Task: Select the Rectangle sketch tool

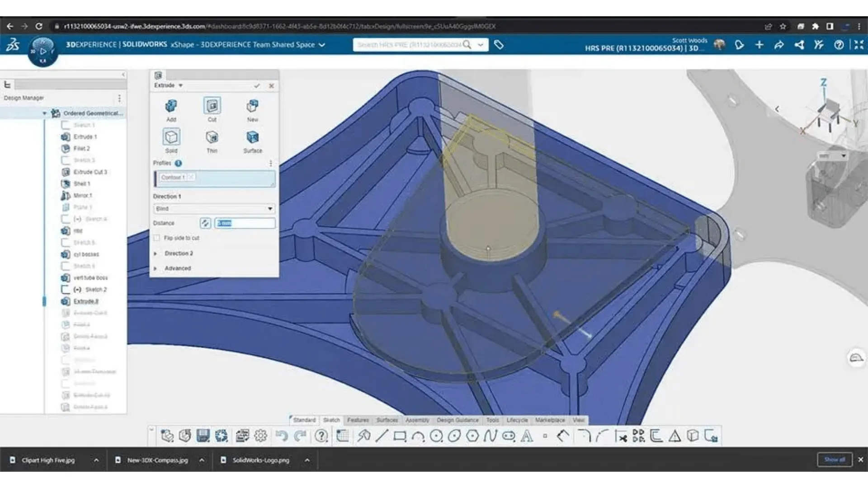Action: pyautogui.click(x=400, y=436)
